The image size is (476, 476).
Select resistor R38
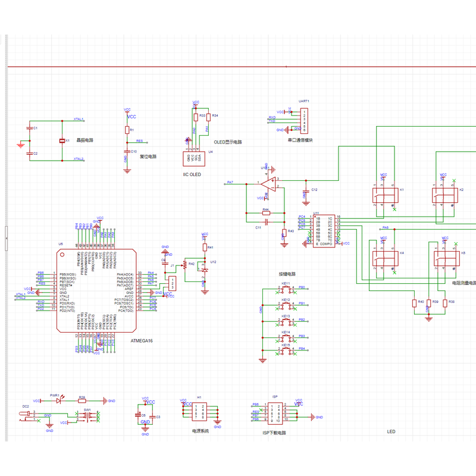pos(445,303)
